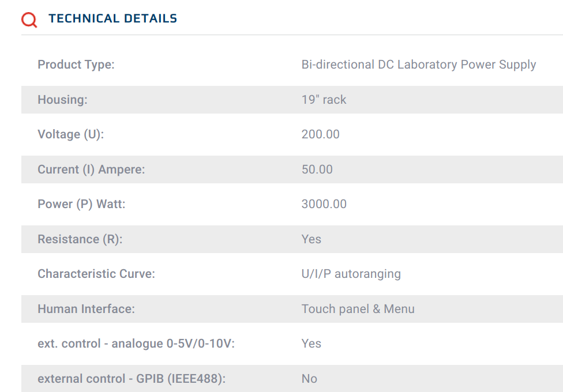Select the Bi-directional DC Laboratory Power Supply text
The height and width of the screenshot is (392, 563).
[419, 65]
